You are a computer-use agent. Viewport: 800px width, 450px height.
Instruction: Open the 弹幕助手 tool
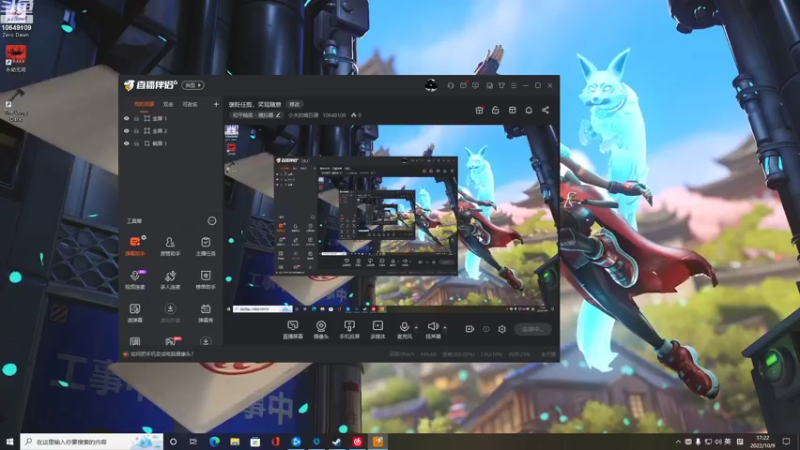coord(135,246)
